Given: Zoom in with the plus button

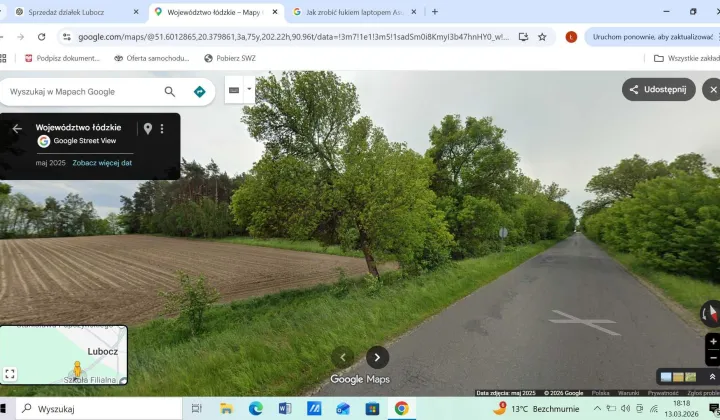Looking at the screenshot, I should click(713, 342).
